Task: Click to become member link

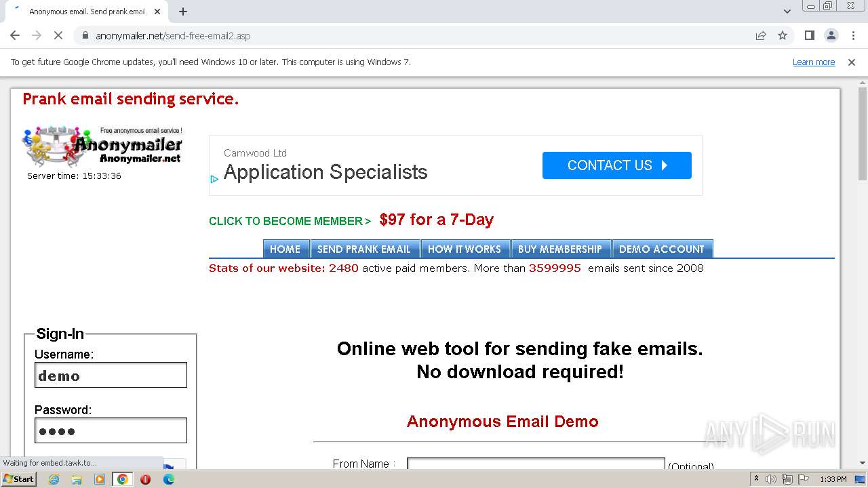Action: pos(290,221)
